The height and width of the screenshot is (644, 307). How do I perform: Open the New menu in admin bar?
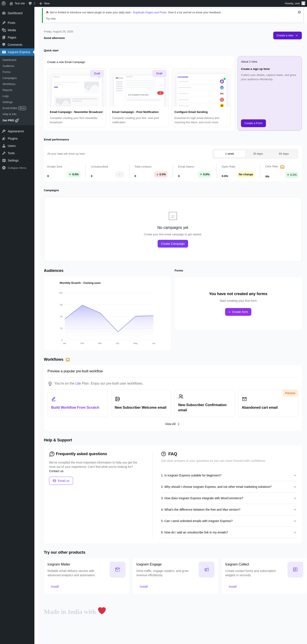click(x=45, y=3)
